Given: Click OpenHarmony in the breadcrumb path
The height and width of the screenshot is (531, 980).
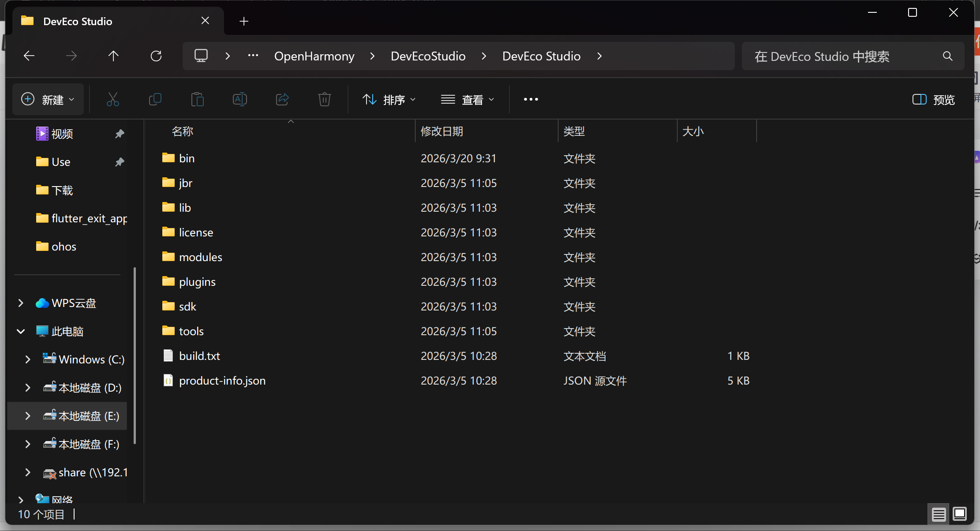Looking at the screenshot, I should coord(314,56).
